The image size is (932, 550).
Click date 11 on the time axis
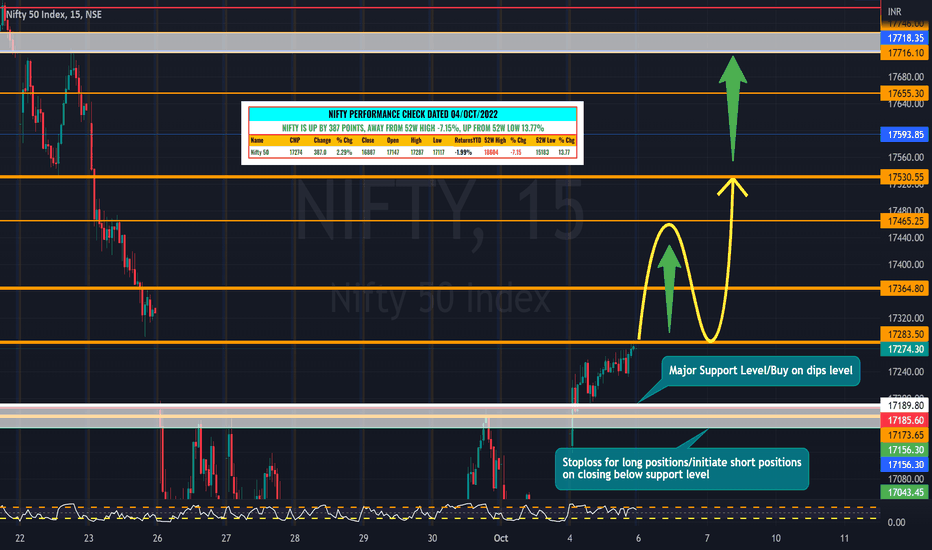[845, 538]
